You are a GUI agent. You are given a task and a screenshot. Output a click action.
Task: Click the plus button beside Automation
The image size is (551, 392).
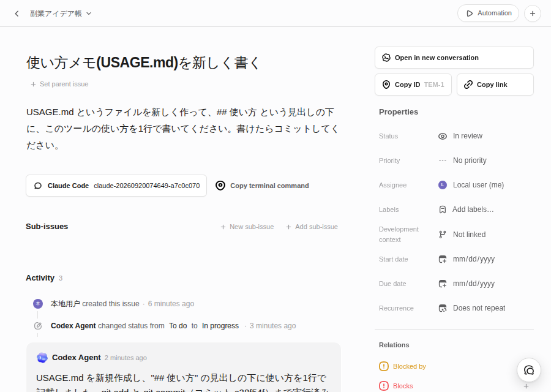click(533, 13)
